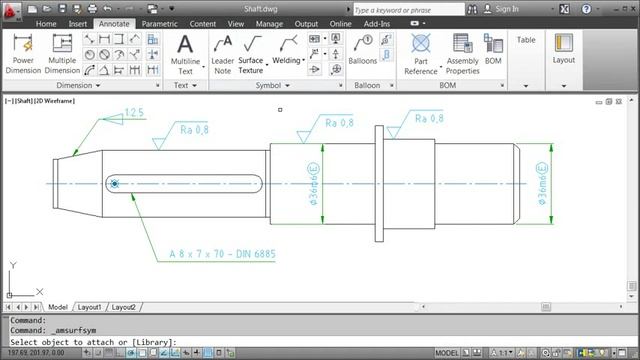This screenshot has width=640, height=360.
Task: Toggle Quick Properties in status bar
Action: [219, 353]
